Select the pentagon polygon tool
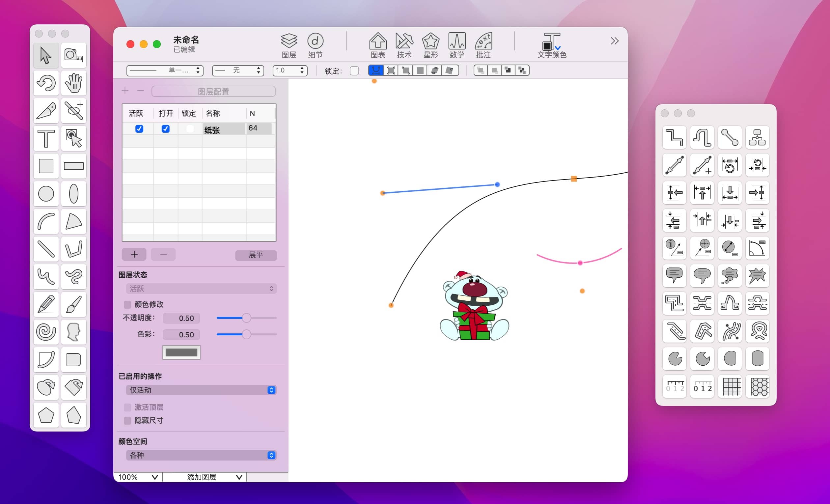830x504 pixels. 46,415
